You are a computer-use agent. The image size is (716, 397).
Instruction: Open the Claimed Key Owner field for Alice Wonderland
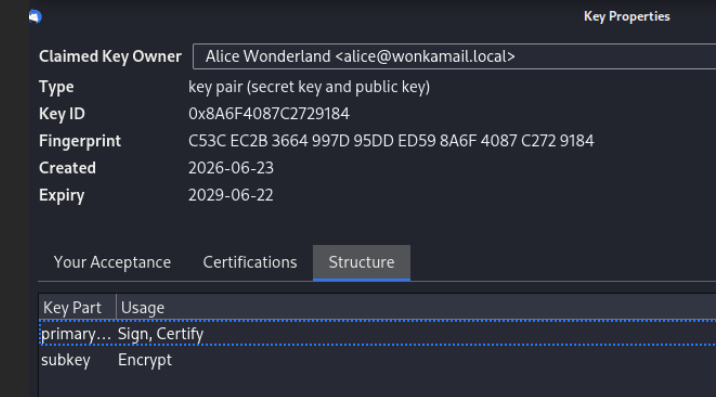point(454,57)
